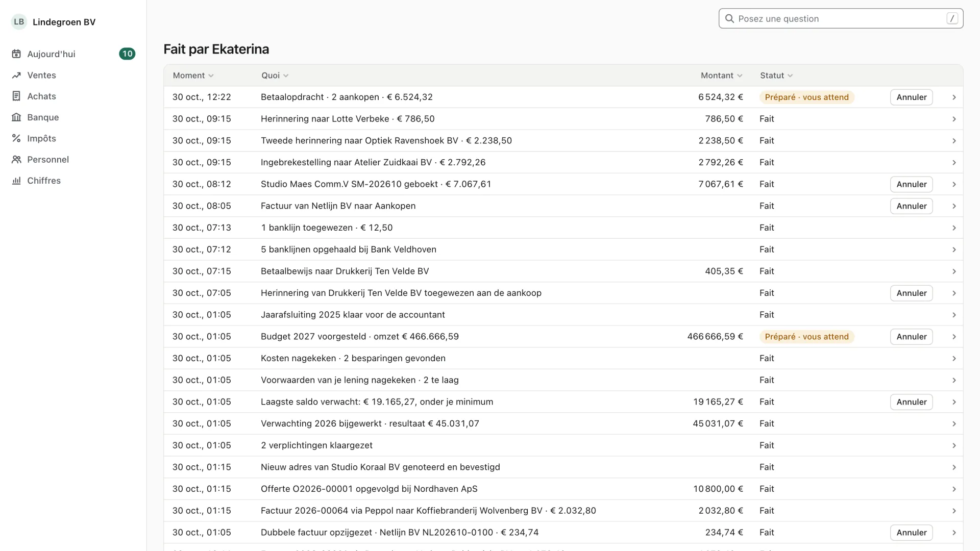Click Préparé · vous attend badge on Budget 2027
The width and height of the screenshot is (980, 551).
806,337
